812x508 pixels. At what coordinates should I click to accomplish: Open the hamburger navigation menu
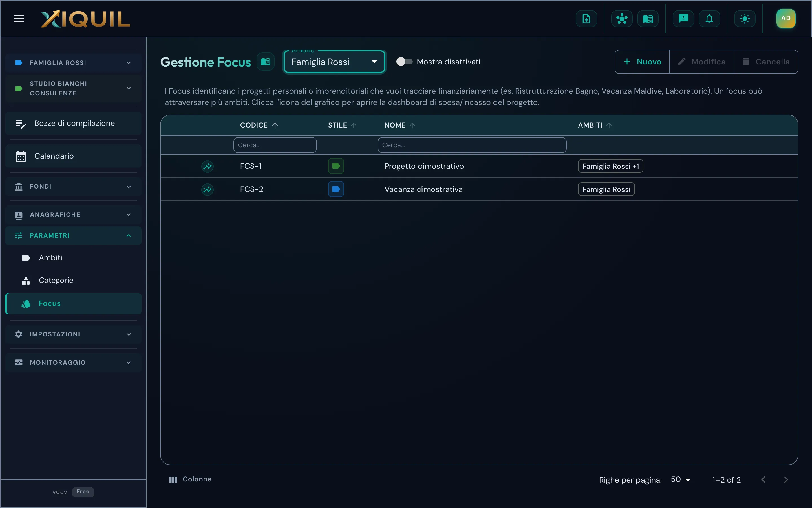pyautogui.click(x=18, y=18)
